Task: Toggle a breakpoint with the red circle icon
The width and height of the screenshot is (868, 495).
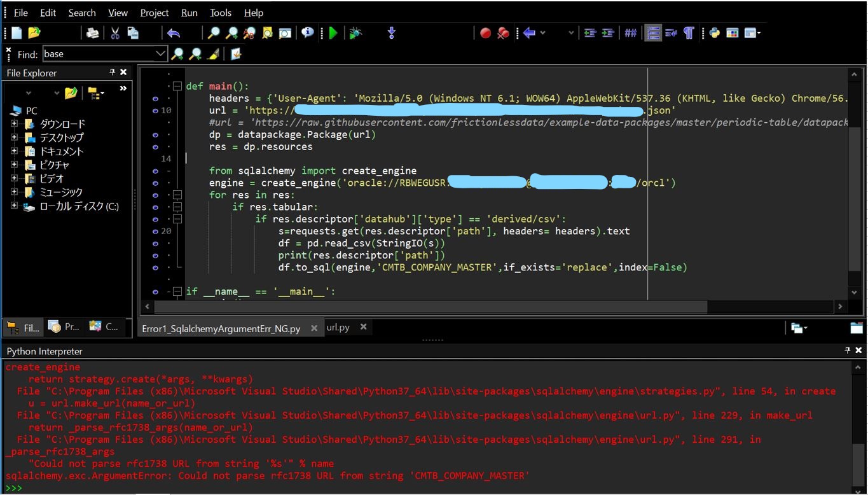Action: [x=485, y=32]
